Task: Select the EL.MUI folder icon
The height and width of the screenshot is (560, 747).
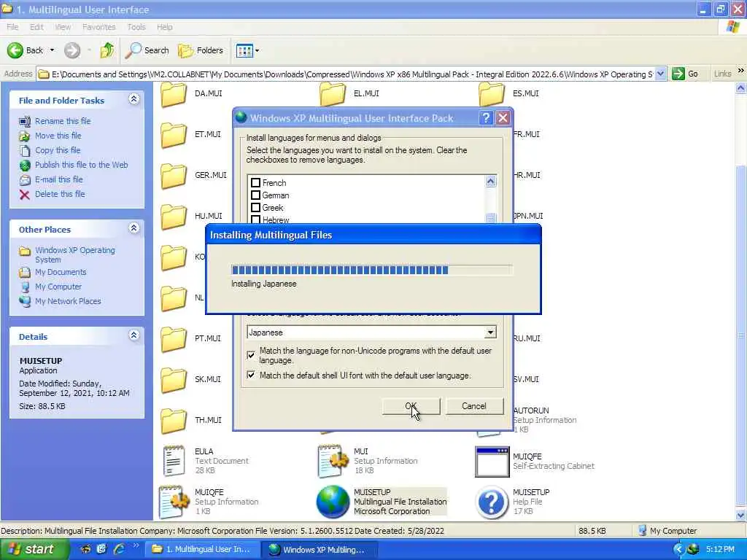Action: [333, 94]
